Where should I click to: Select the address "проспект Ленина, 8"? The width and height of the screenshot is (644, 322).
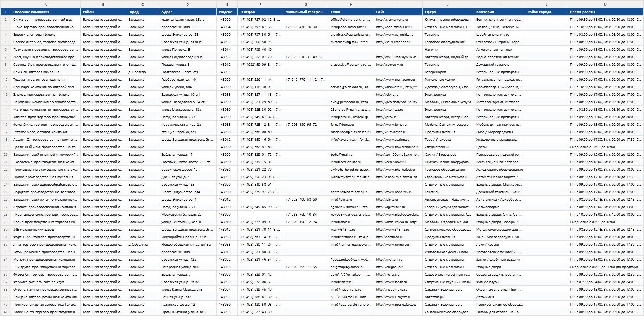click(x=188, y=252)
